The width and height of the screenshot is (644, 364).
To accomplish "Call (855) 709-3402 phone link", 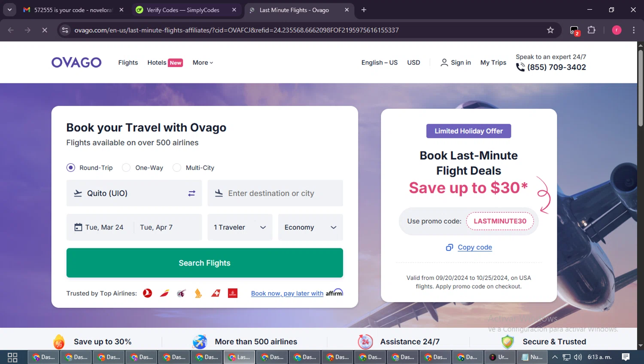I will [556, 67].
